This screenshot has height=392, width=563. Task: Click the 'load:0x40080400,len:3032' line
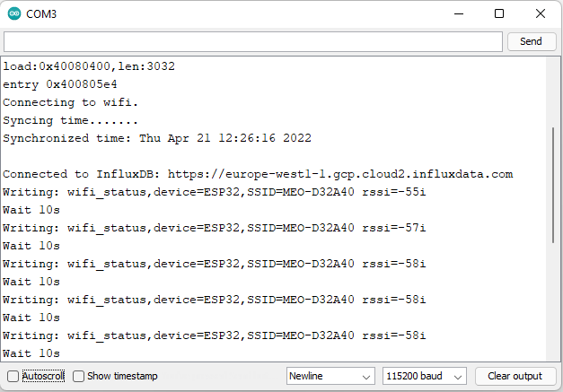tap(89, 66)
